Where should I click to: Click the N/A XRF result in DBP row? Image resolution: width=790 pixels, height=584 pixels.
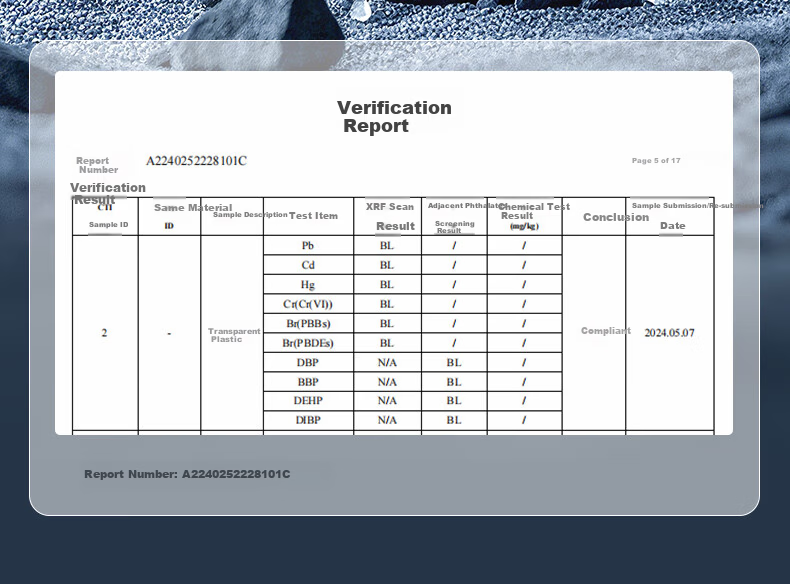click(387, 362)
